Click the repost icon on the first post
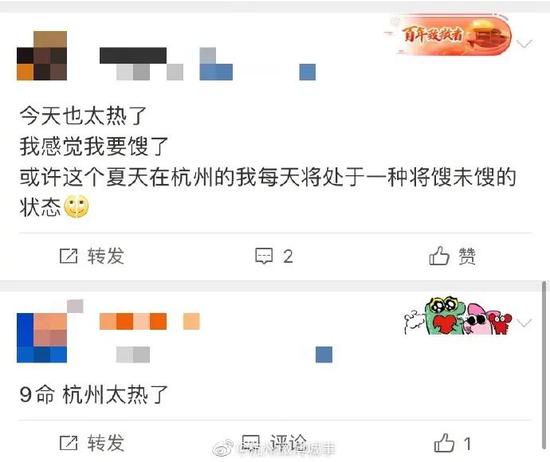 [68, 256]
